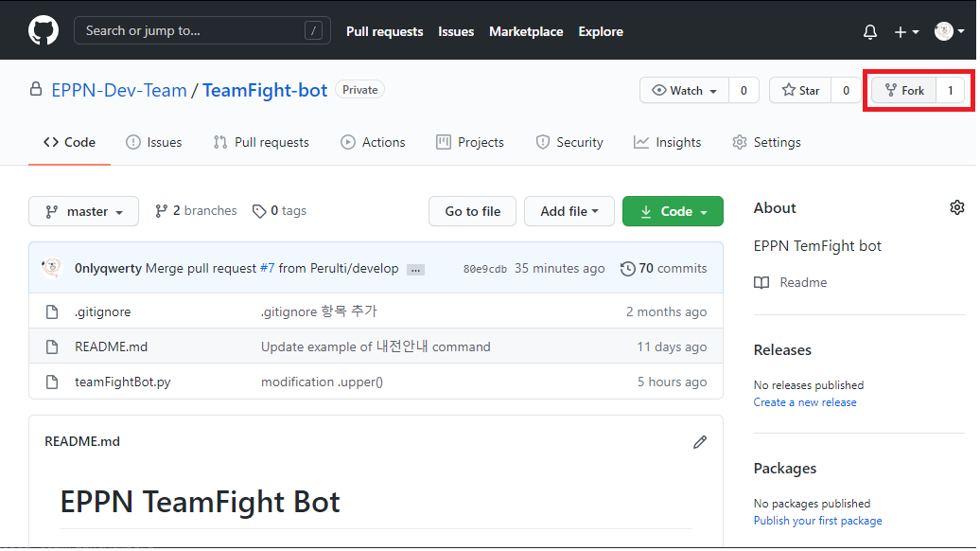Expand the Add file dropdown
Viewport: 980px width, 551px height.
coord(569,211)
